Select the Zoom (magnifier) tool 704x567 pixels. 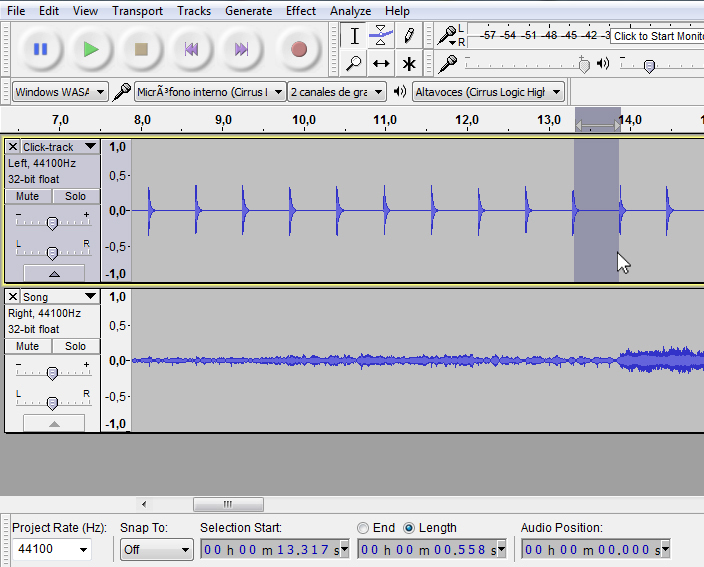(x=354, y=63)
